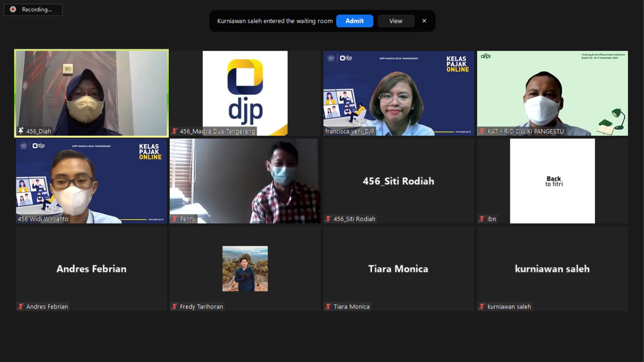The height and width of the screenshot is (362, 644).
Task: Click Tiara Monica's muted mic icon
Action: [328, 307]
